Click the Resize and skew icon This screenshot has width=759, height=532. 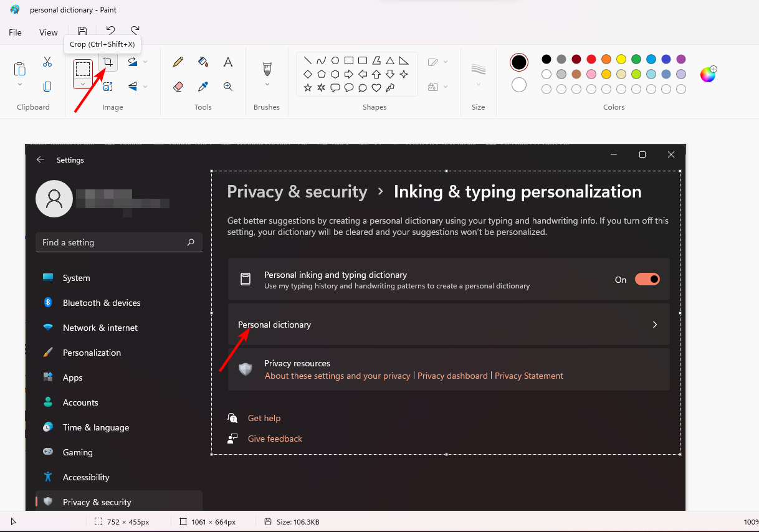(x=108, y=87)
